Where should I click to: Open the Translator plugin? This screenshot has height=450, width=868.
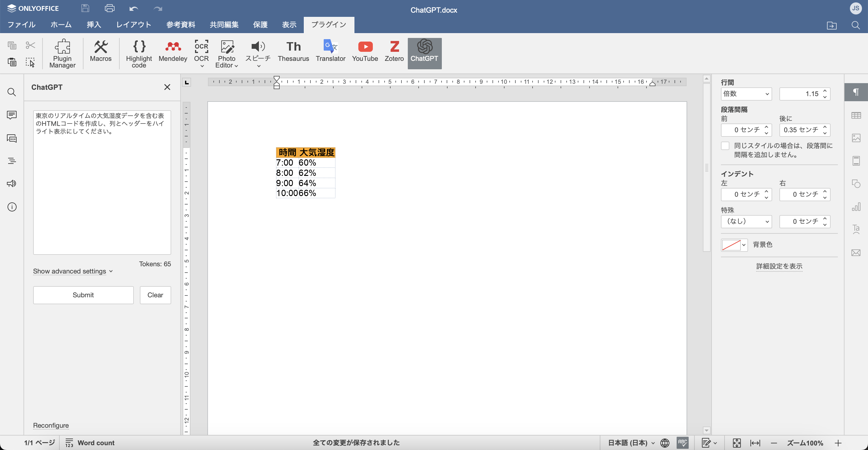(x=330, y=52)
